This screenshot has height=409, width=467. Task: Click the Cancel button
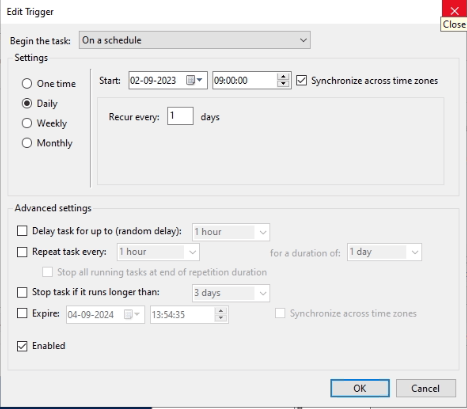426,388
